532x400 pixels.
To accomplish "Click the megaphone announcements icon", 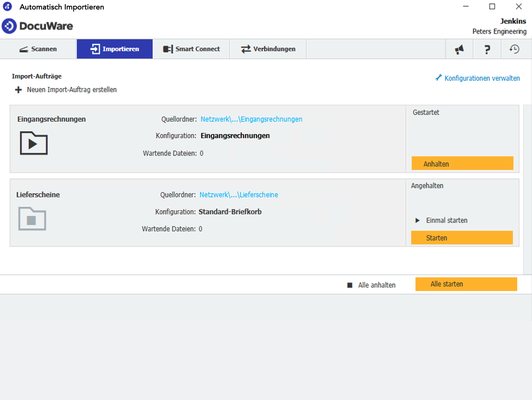I will pyautogui.click(x=459, y=49).
